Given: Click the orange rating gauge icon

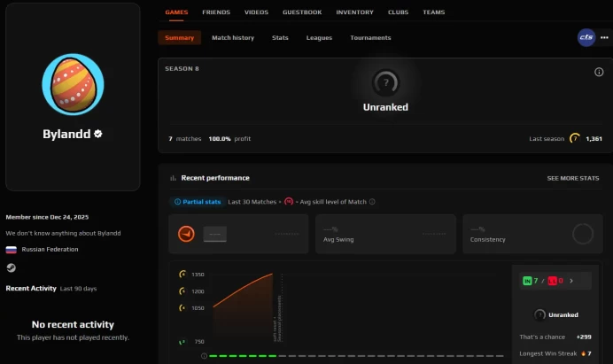Looking at the screenshot, I should 186,234.
